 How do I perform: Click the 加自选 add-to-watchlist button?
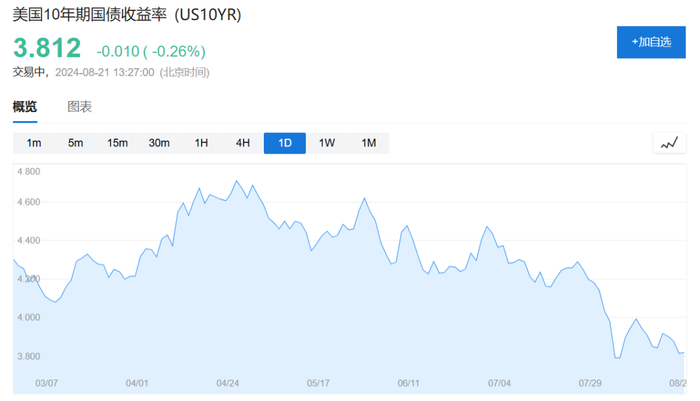tap(650, 41)
